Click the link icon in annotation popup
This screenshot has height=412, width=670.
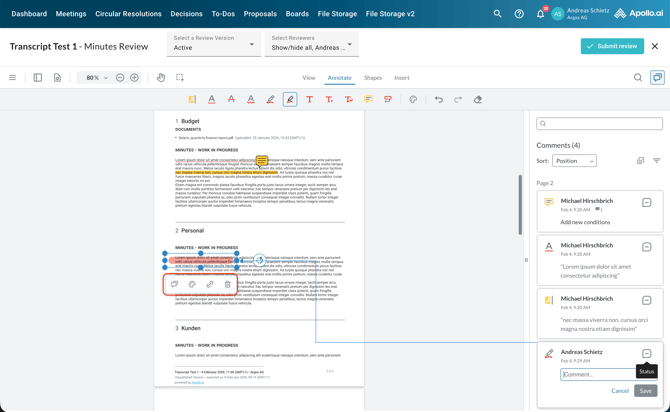[210, 284]
